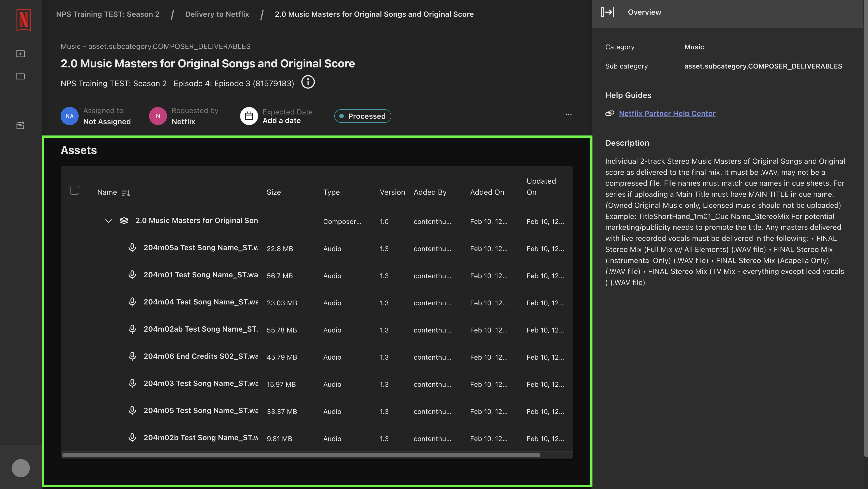
Task: Click the Episode 4: Episode 3 (81579183) text
Action: [234, 83]
